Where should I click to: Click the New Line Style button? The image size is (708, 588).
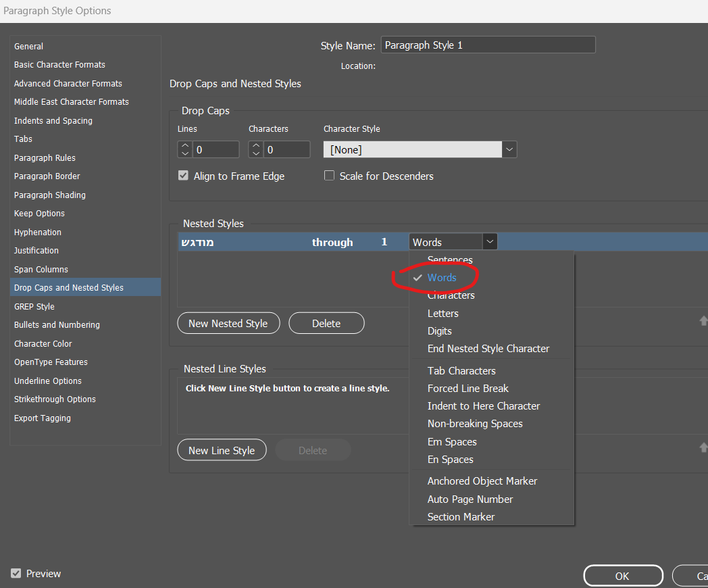coord(222,450)
